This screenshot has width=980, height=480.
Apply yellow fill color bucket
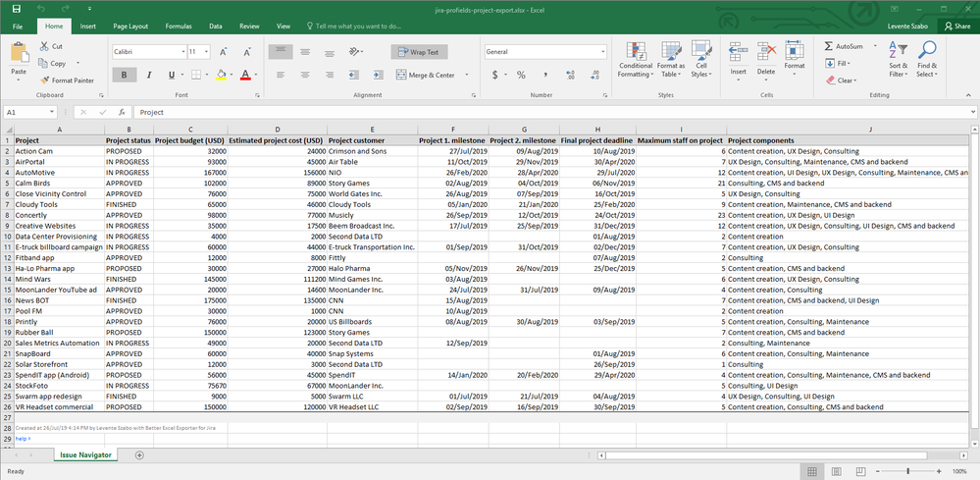221,75
